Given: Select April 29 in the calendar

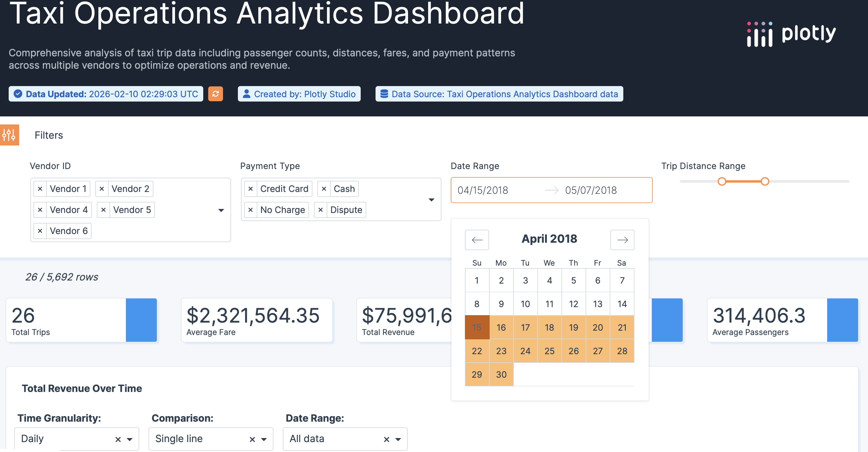Looking at the screenshot, I should pyautogui.click(x=477, y=374).
